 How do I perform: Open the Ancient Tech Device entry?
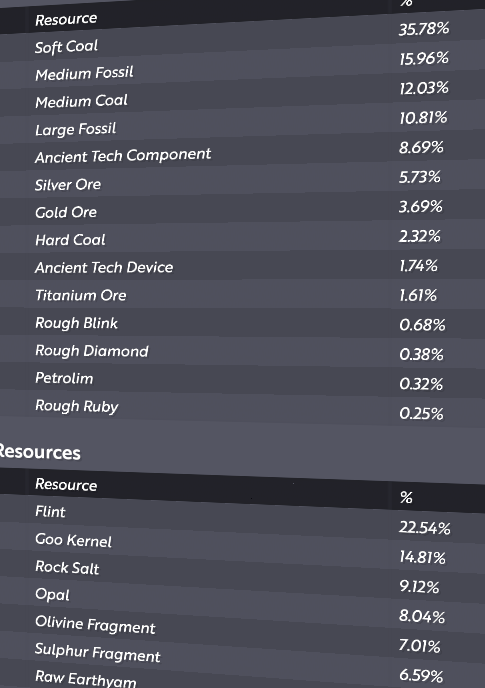[104, 268]
